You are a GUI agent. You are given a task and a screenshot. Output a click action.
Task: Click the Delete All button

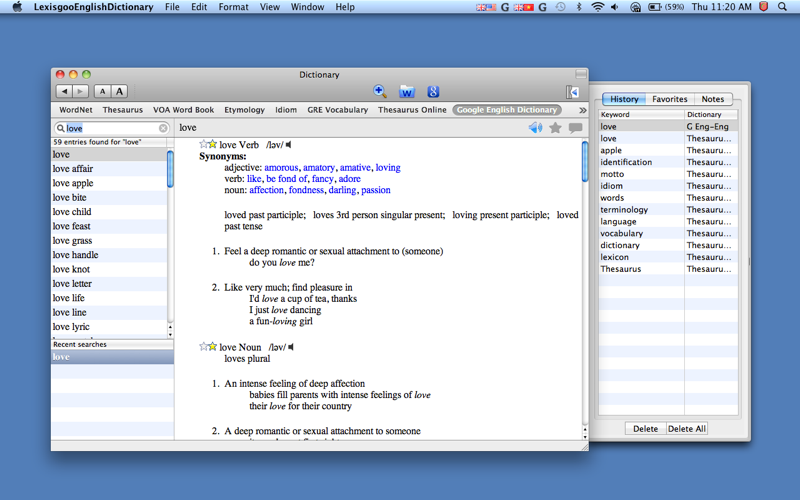[687, 428]
